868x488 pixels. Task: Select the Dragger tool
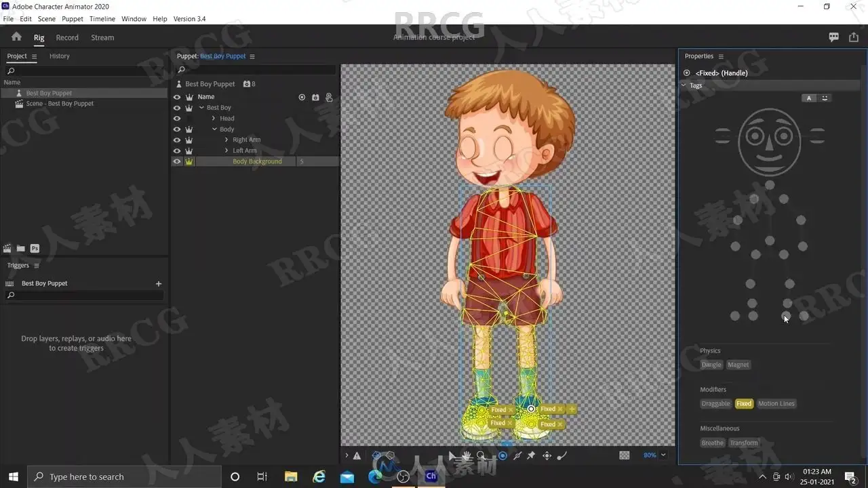coord(547,455)
